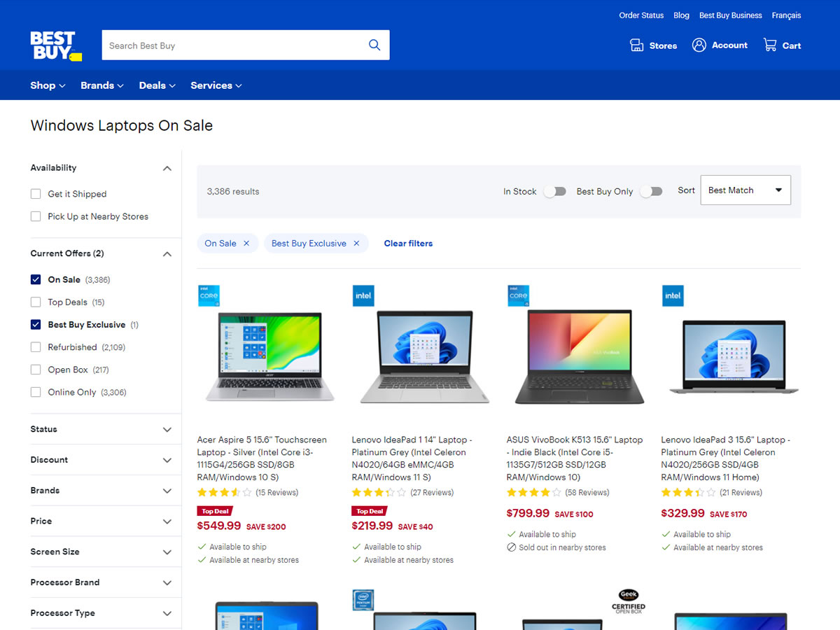Check the Refurbished offer checkbox
This screenshot has width=840, height=630.
click(36, 347)
